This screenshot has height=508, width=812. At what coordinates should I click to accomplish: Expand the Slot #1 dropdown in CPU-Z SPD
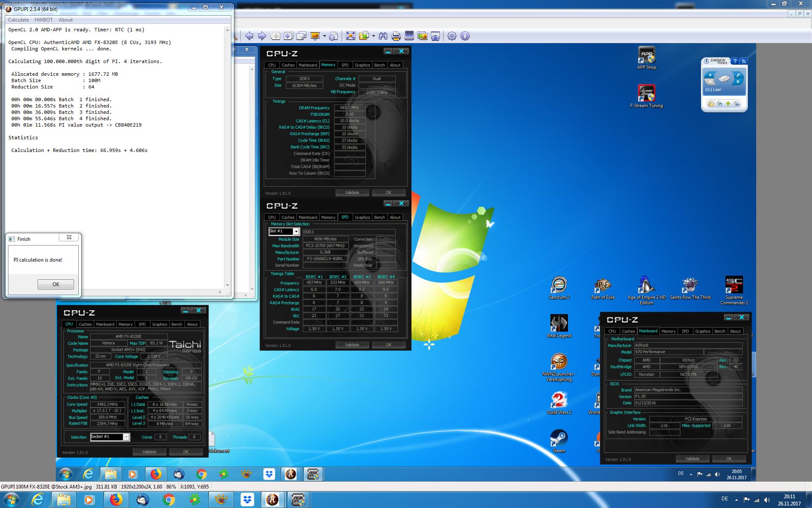point(296,232)
